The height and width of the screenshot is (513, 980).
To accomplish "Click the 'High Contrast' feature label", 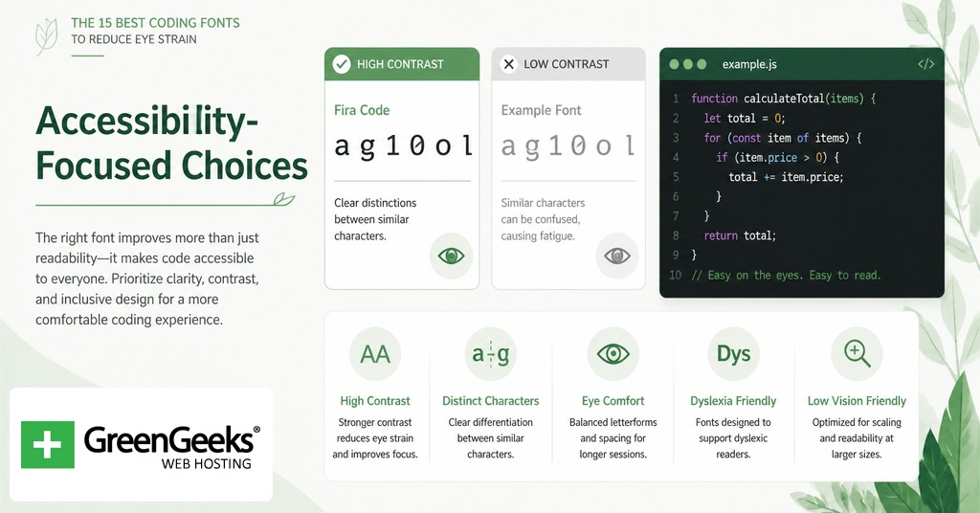I will point(375,401).
